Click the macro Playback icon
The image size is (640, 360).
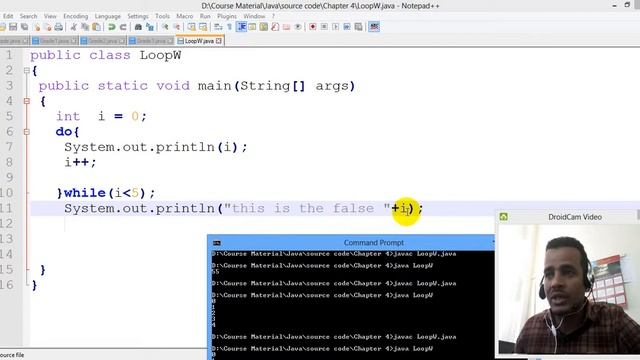pos(336,27)
